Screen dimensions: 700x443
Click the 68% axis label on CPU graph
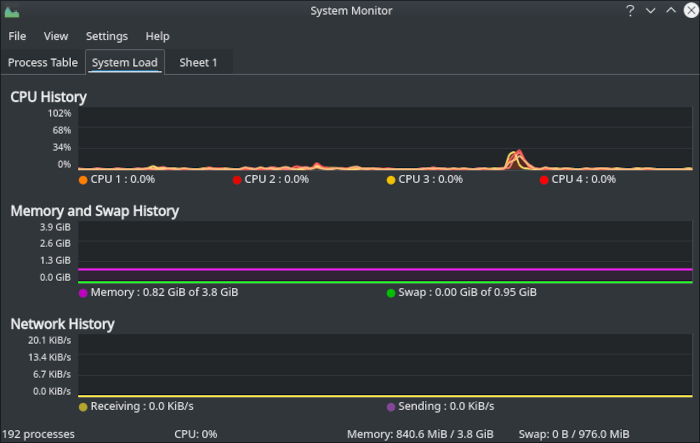(62, 130)
